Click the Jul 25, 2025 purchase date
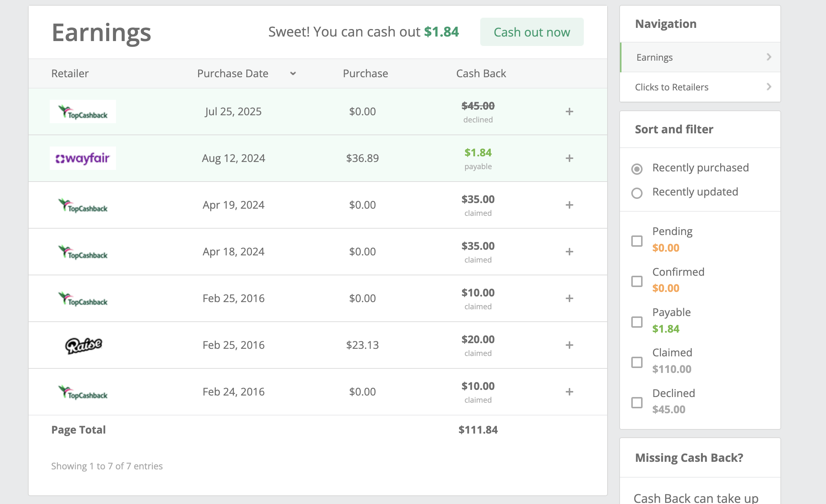Image resolution: width=826 pixels, height=504 pixels. 233,111
